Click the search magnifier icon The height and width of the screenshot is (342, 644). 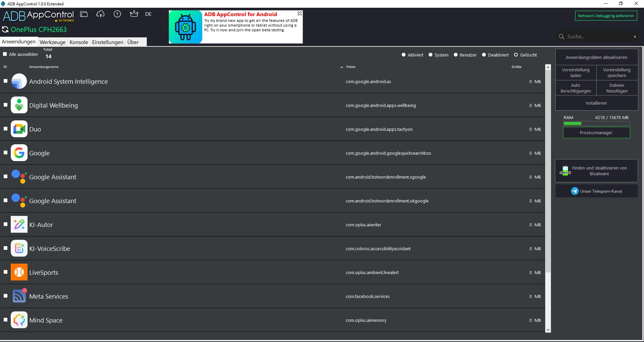tap(561, 36)
